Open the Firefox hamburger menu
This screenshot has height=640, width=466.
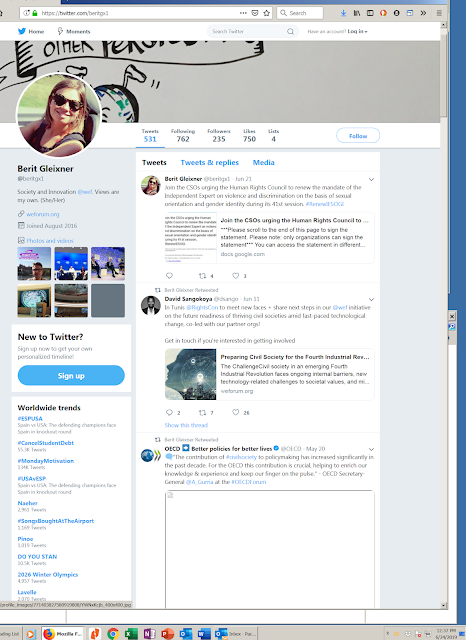pos(439,13)
